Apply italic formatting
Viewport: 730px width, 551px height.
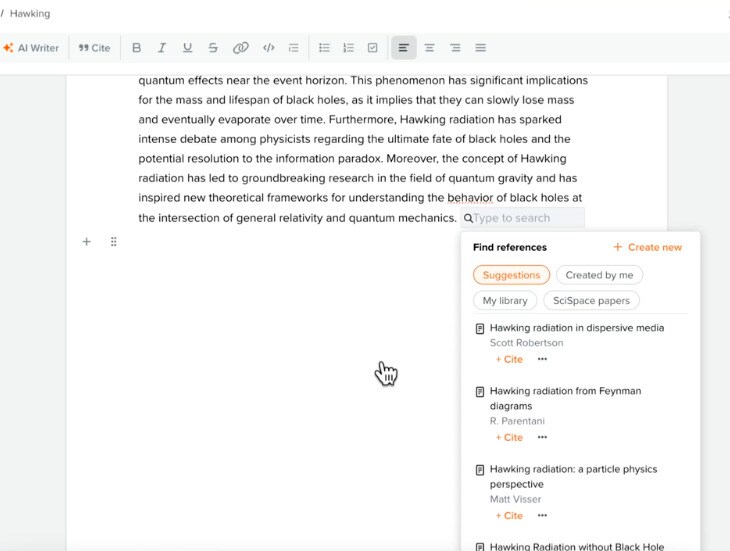[x=162, y=48]
